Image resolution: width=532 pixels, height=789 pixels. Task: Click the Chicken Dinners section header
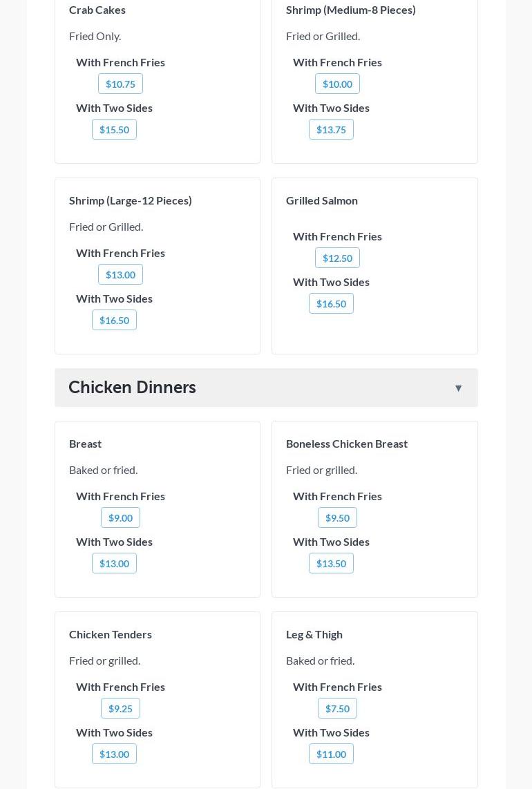[132, 388]
